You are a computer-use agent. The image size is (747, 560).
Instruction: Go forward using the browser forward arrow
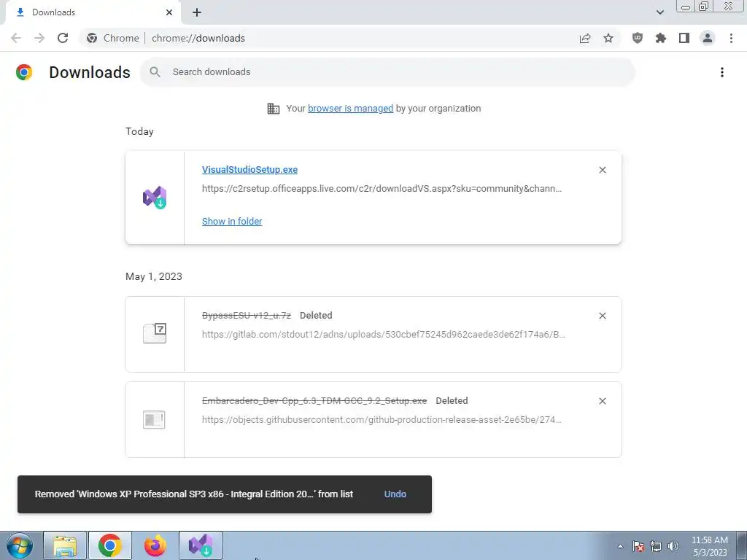39,38
